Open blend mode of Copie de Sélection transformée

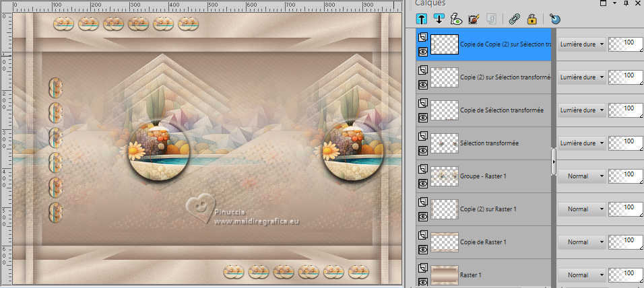click(581, 110)
